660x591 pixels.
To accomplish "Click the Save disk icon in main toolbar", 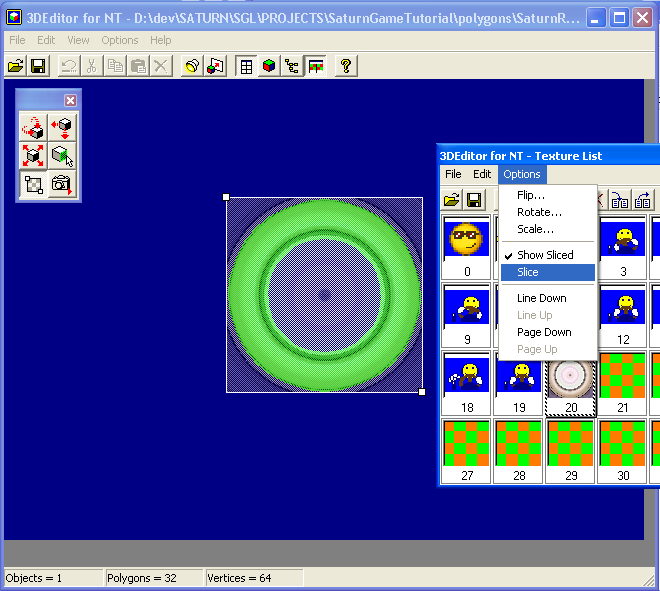I will [38, 66].
